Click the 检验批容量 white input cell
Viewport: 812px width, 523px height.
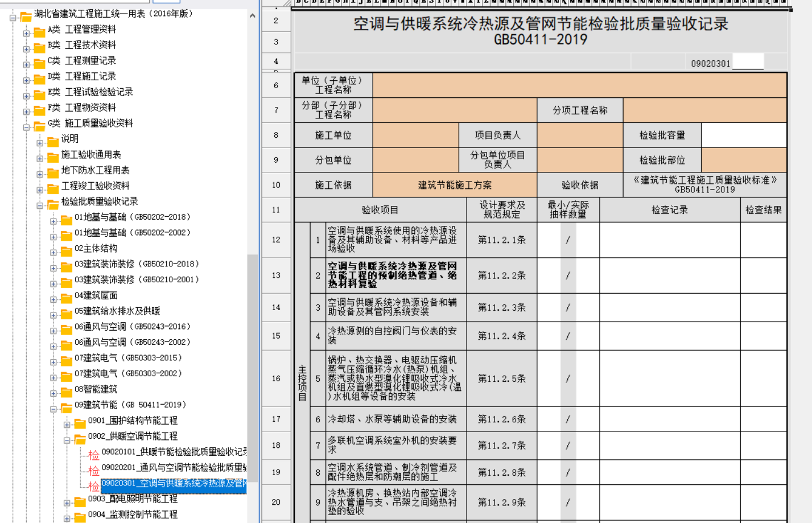point(744,135)
